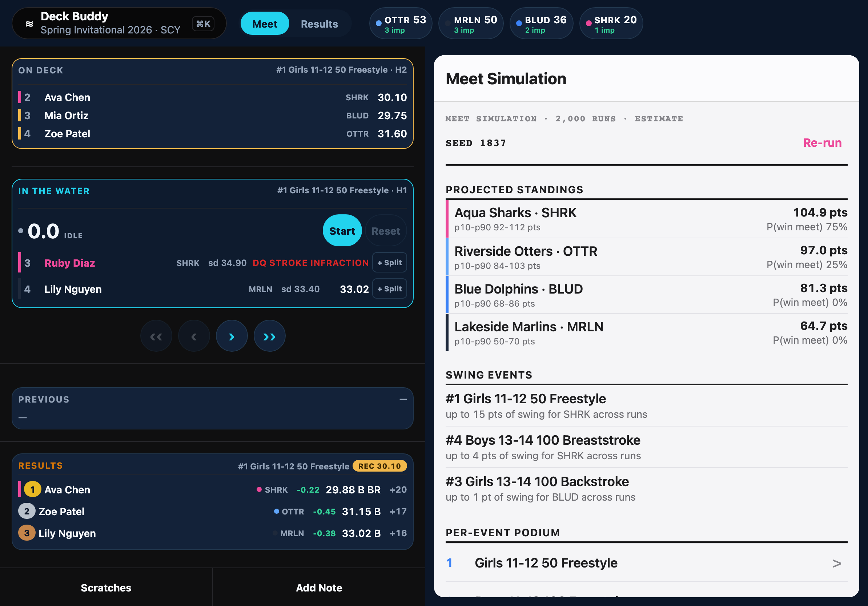Click Ava Chen result time 29.88 B BR
The height and width of the screenshot is (606, 868).
coord(353,490)
